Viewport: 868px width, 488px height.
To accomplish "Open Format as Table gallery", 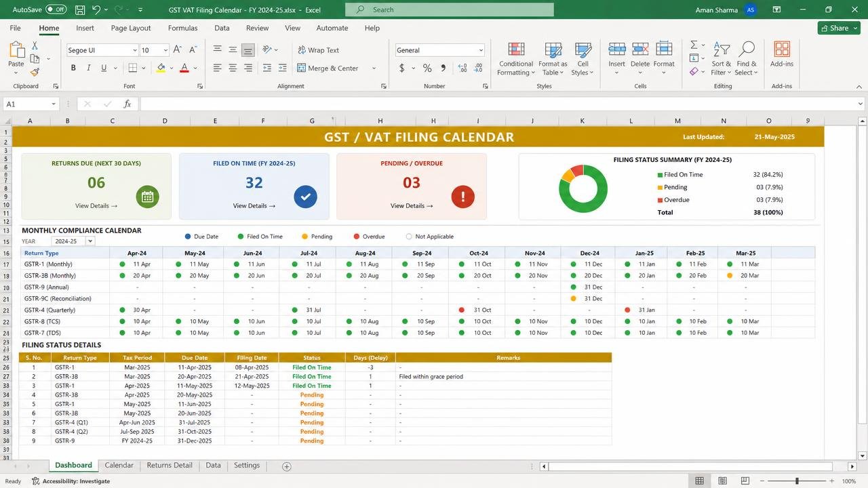I will coord(553,59).
